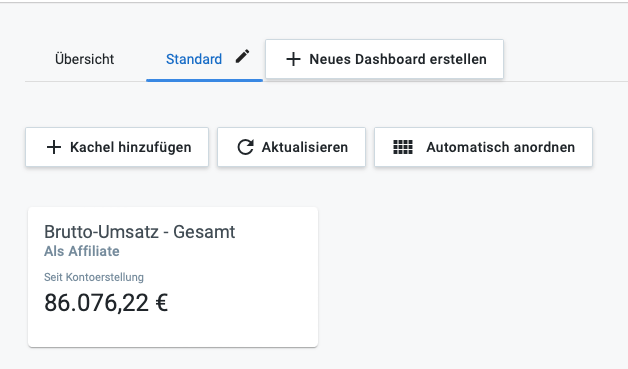The height and width of the screenshot is (369, 628).
Task: Click the Seit Kontoerstellung period label
Action: pyautogui.click(x=94, y=277)
